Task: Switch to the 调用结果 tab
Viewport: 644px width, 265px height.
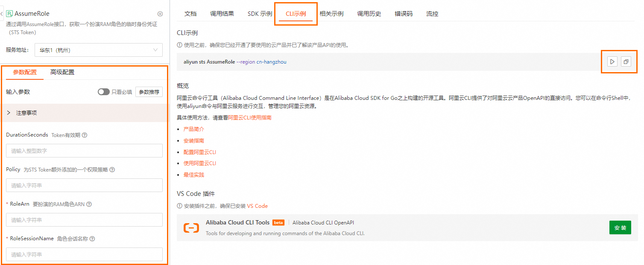Action: click(x=222, y=14)
